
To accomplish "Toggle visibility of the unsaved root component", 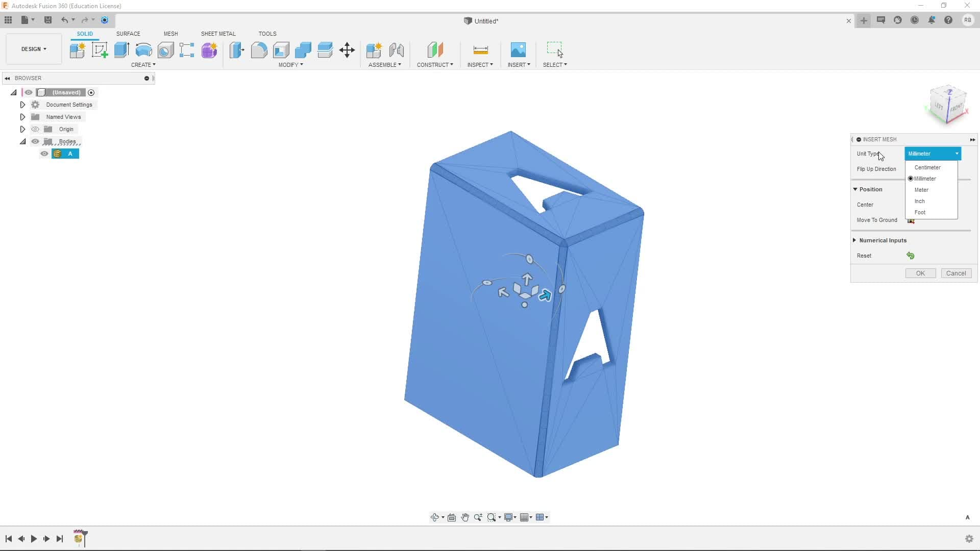I will (x=29, y=92).
